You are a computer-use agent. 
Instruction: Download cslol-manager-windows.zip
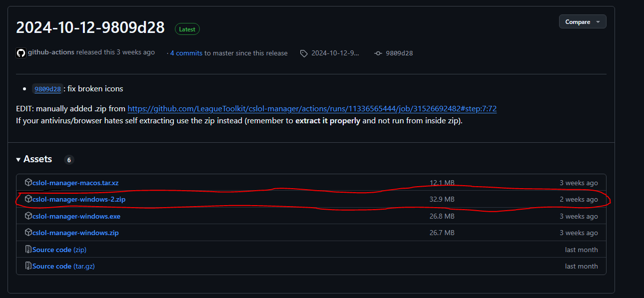(x=75, y=233)
